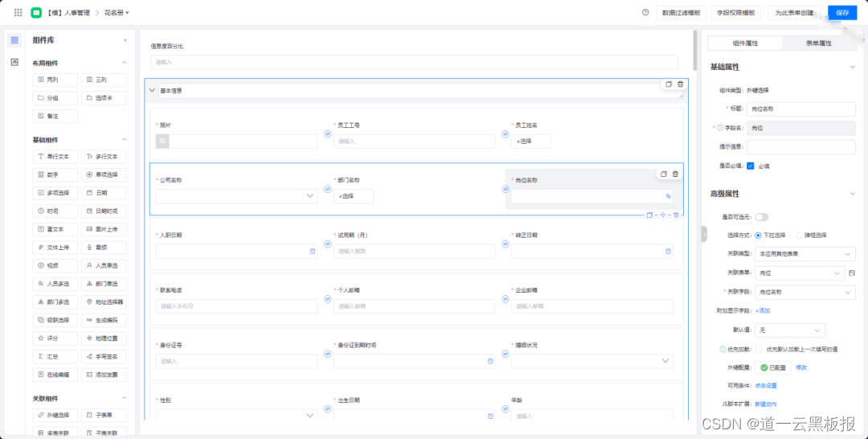The image size is (868, 439).
Task: Copy the 岗位名称 field via copy icon
Action: tap(663, 174)
